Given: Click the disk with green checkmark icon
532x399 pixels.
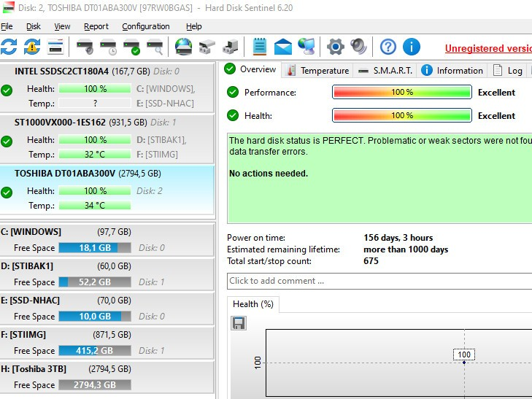Looking at the screenshot, I should pos(131,47).
